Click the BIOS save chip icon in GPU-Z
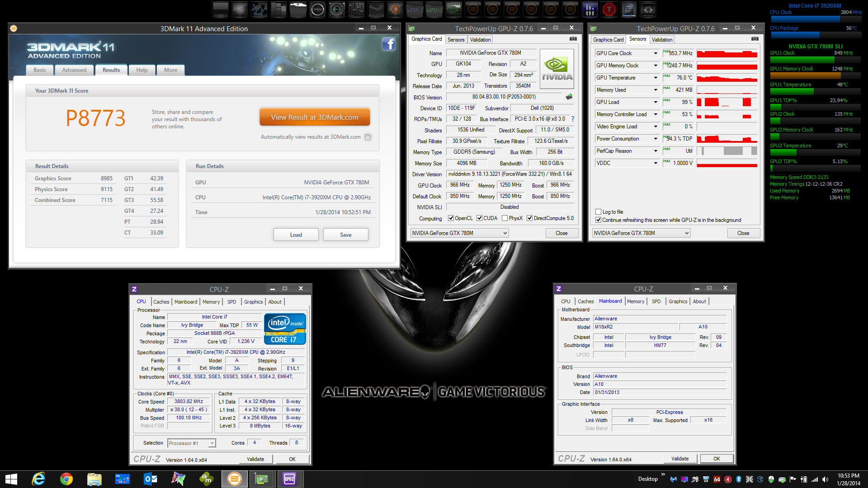Screen dimensions: 868x488 tap(569, 97)
